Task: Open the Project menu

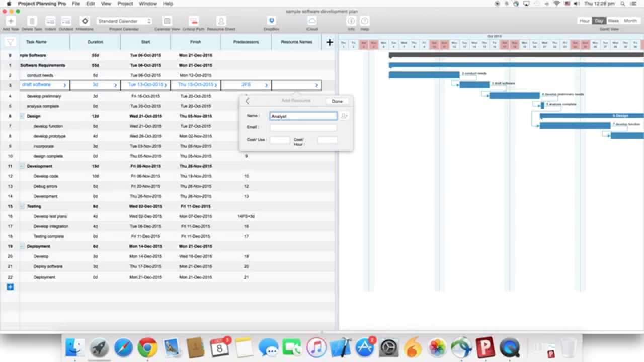Action: coord(125,4)
